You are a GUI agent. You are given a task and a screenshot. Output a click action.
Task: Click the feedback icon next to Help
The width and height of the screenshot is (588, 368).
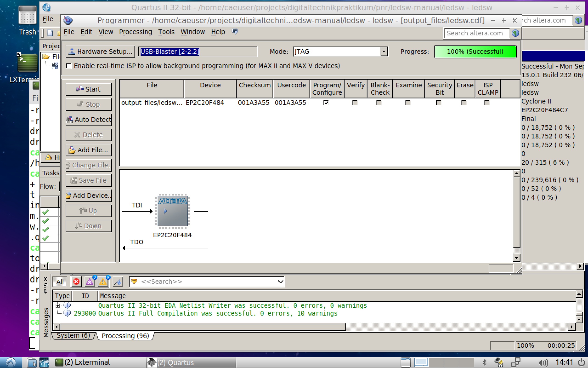235,32
